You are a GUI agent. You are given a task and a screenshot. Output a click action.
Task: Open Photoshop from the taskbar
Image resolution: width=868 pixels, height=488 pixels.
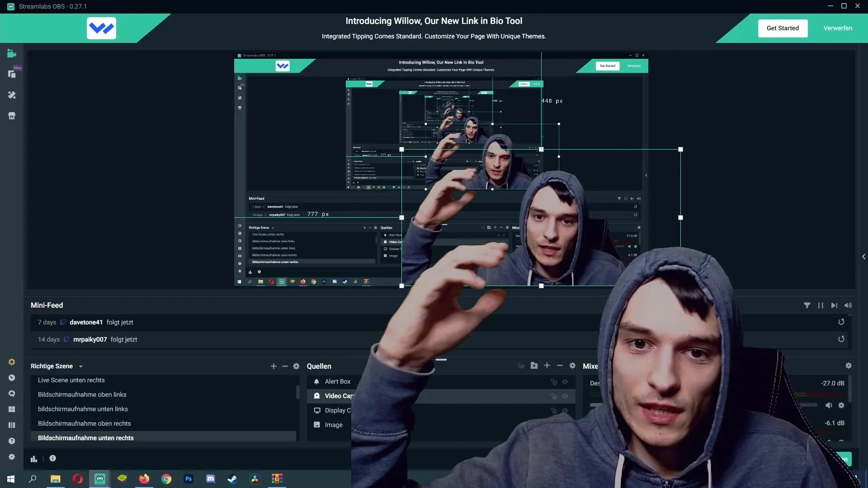(189, 479)
